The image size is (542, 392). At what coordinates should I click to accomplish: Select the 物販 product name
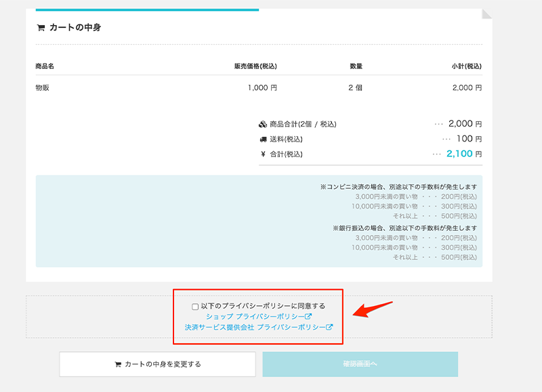[43, 88]
